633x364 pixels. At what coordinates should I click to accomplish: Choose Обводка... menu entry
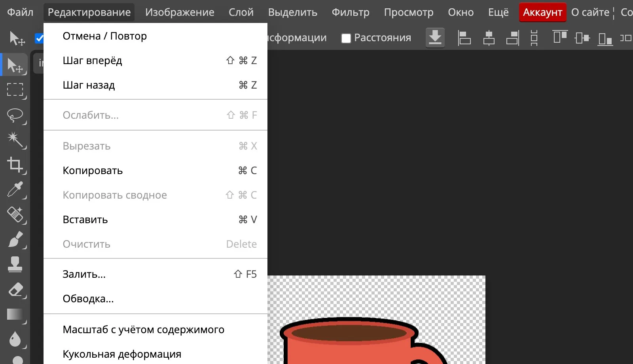[155, 299]
